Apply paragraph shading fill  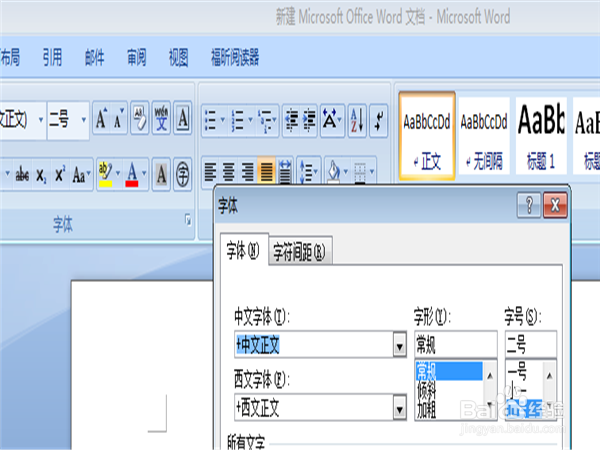[334, 171]
